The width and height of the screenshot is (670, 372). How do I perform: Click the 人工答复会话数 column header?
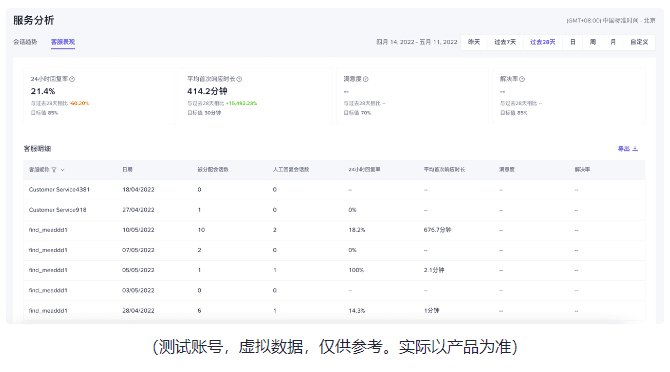291,170
